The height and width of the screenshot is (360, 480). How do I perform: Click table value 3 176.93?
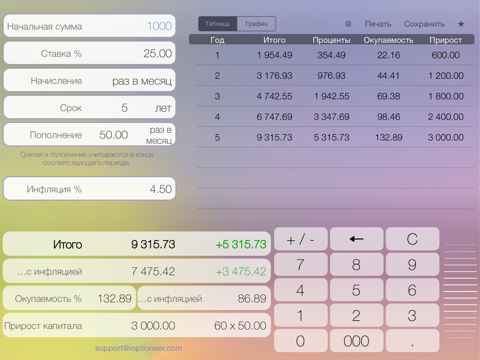tap(274, 76)
